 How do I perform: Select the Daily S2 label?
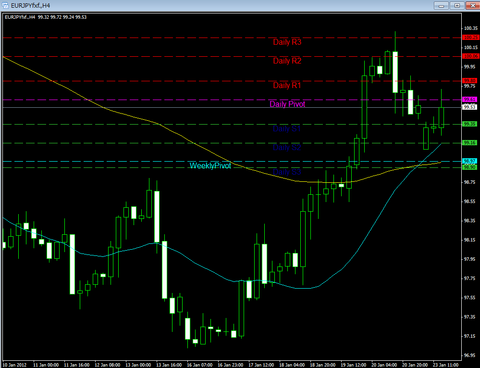[287, 147]
